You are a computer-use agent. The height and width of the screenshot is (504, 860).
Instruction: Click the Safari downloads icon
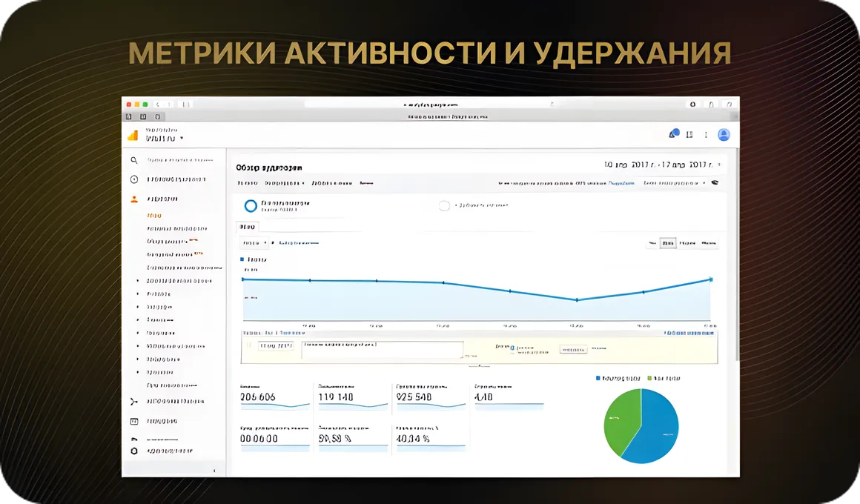click(692, 105)
